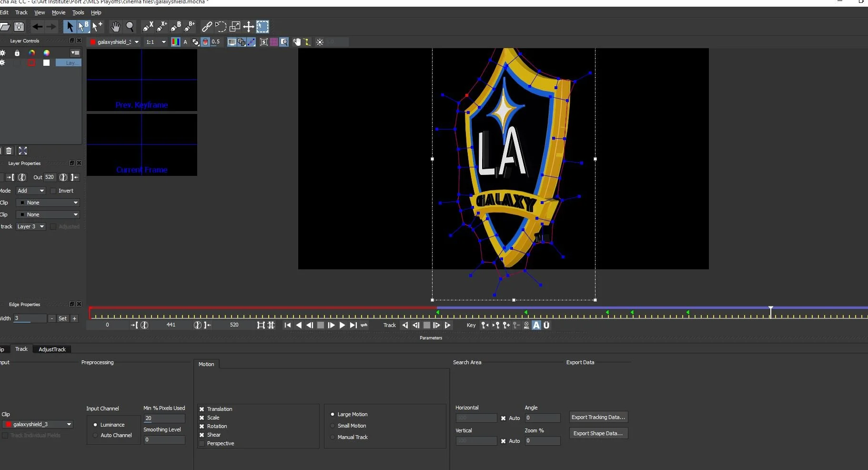Play the clip forward
The height and width of the screenshot is (470, 868).
[342, 325]
